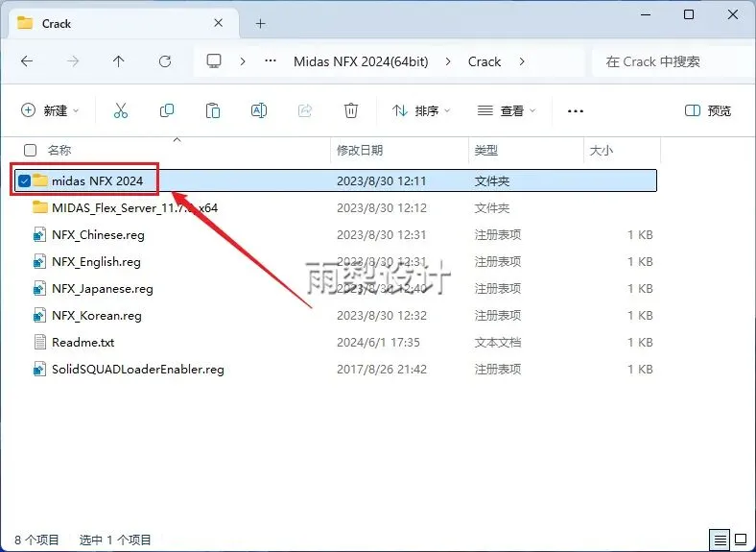
Task: Click 选中 1 个项目 status bar text
Action: tap(115, 540)
